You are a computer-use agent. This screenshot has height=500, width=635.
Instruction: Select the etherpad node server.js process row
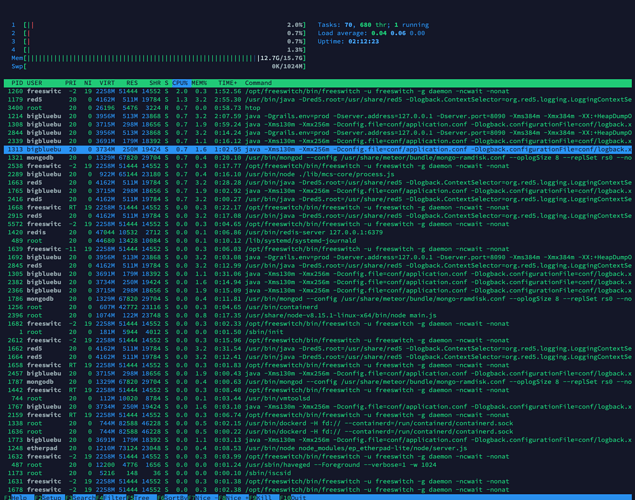pos(318,448)
